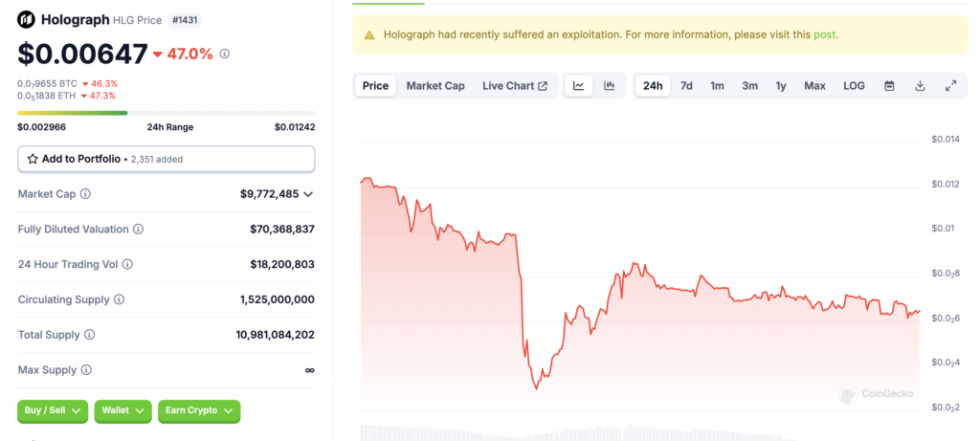Toggle LOG scale on chart
The height and width of the screenshot is (441, 980).
[854, 86]
